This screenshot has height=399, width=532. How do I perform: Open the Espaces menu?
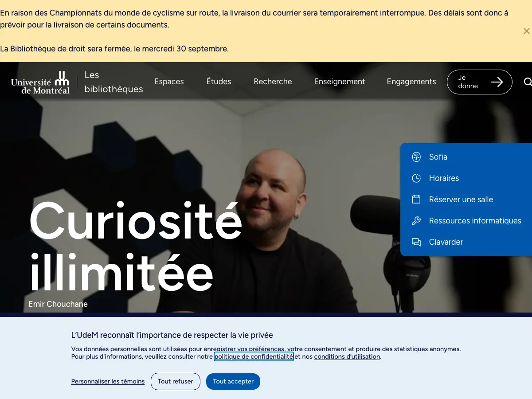coord(169,82)
